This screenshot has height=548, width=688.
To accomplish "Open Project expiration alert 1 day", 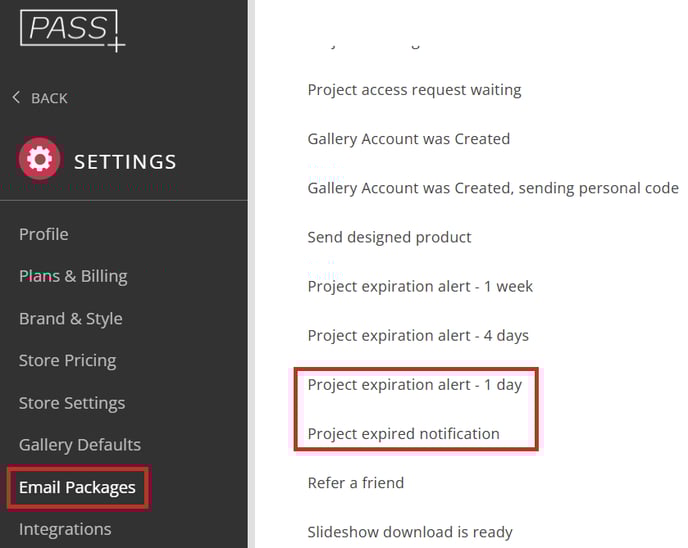I will [x=415, y=385].
